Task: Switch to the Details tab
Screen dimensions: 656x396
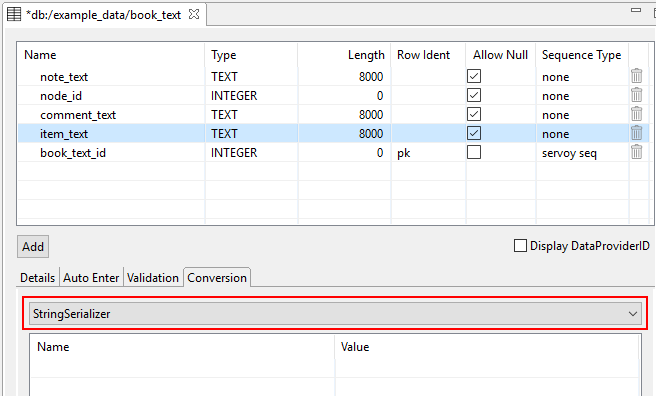Action: click(x=38, y=278)
